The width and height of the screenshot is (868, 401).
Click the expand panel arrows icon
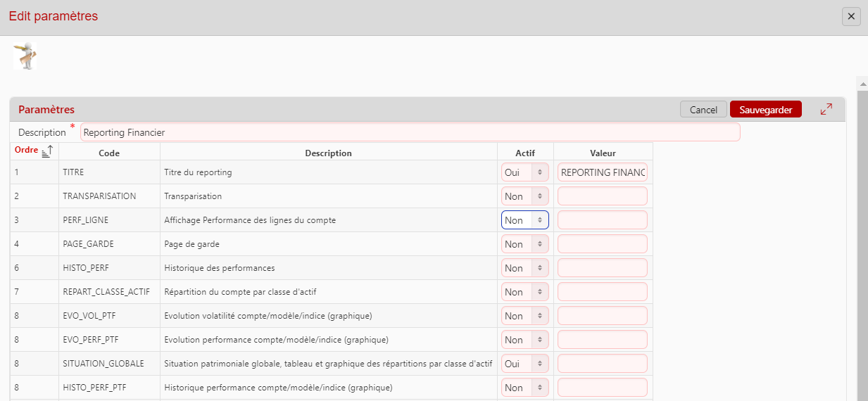(826, 109)
